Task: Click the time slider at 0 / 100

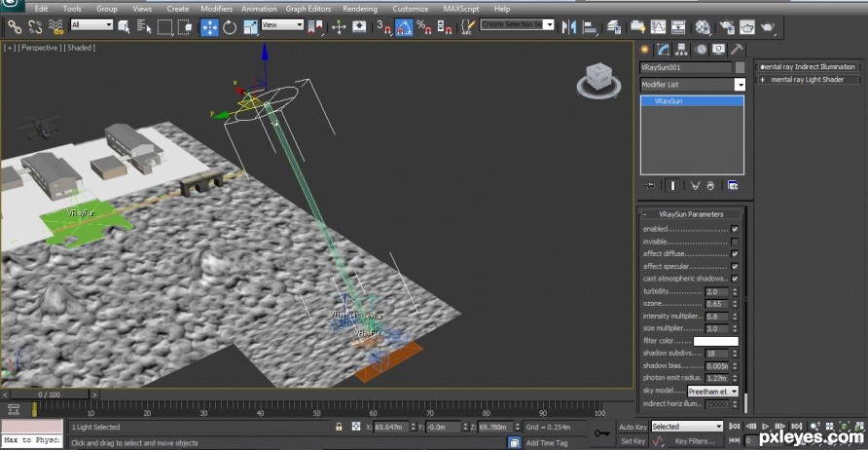Action: click(50, 394)
